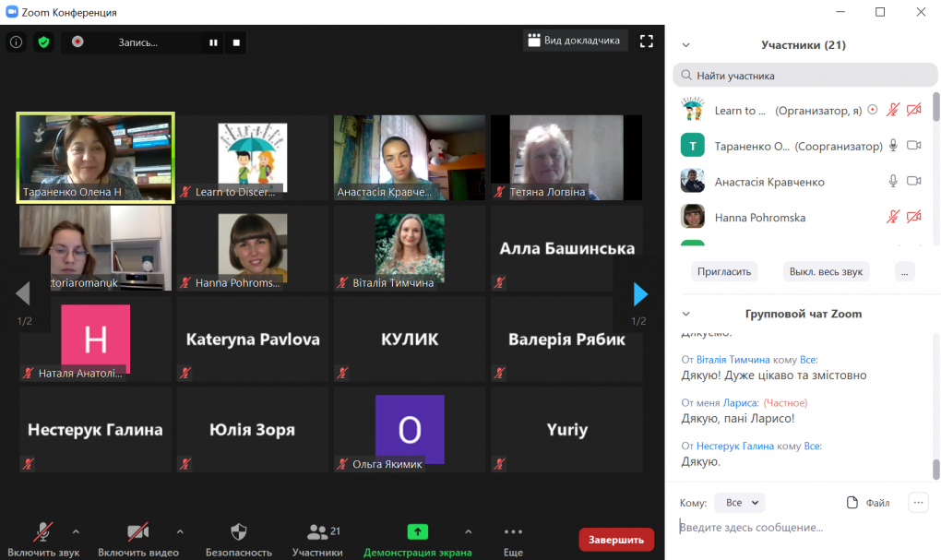Click Анастасія Кравченко microphone icon in list
Viewport: 941px width, 560px height.
893,181
